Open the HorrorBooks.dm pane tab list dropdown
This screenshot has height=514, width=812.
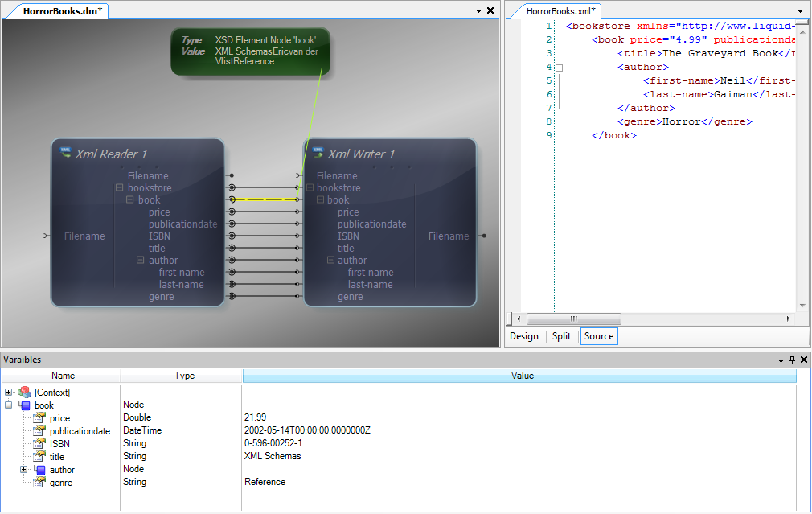(478, 11)
